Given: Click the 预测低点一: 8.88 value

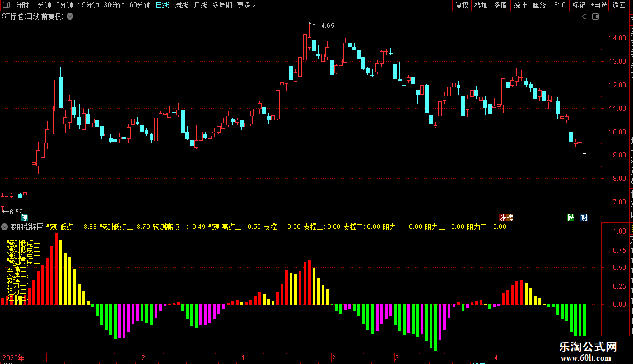Looking at the screenshot, I should pos(72,227).
